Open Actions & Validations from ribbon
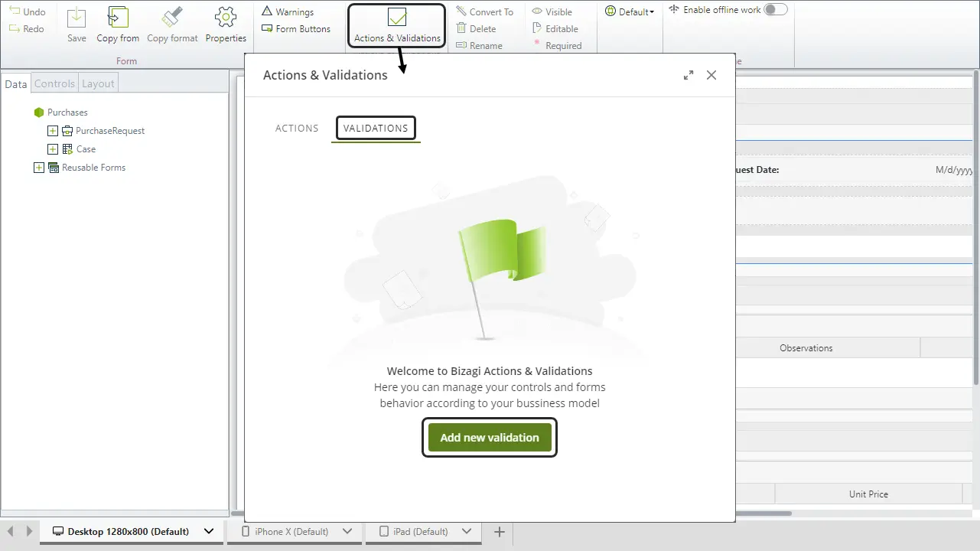 (x=397, y=25)
